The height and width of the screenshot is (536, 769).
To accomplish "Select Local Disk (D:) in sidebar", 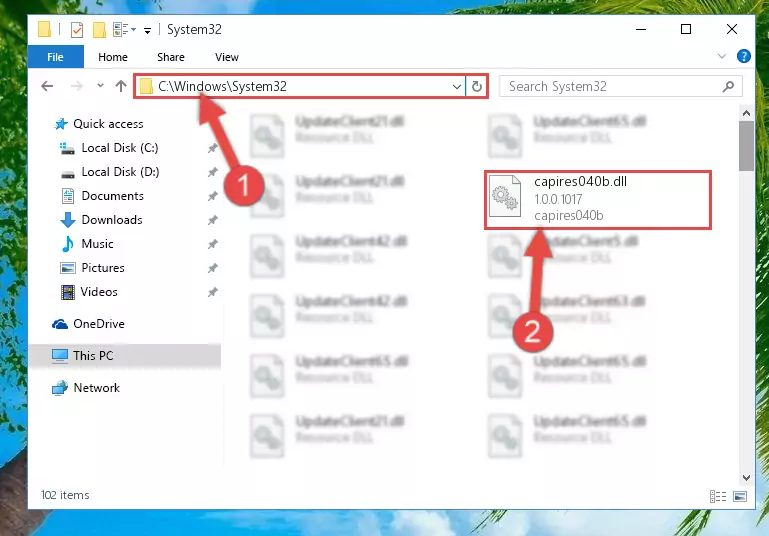I will point(120,172).
